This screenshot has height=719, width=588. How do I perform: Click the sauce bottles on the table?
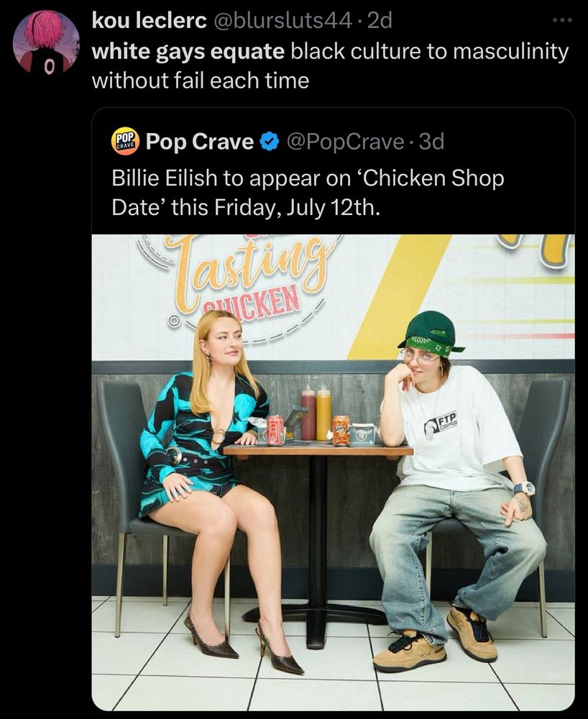coord(316,413)
